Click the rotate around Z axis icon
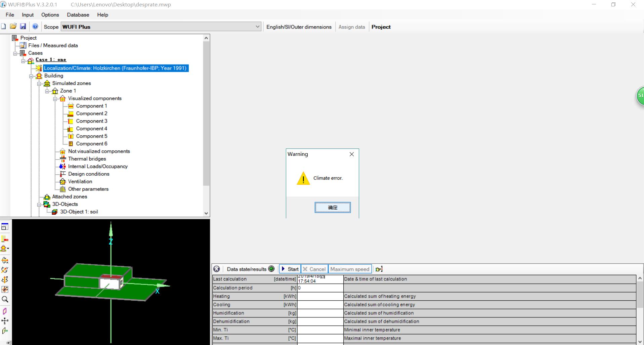Image resolution: width=644 pixels, height=345 pixels. pos(5,279)
